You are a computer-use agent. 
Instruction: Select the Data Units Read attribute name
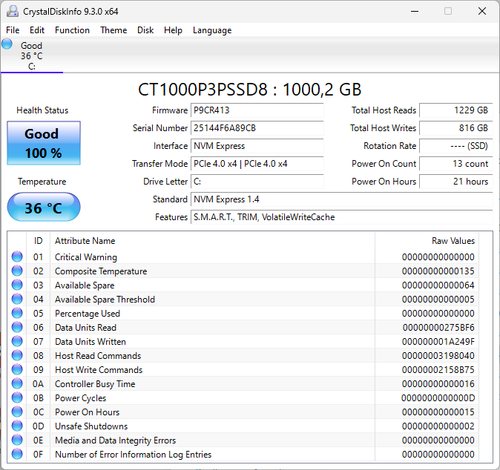coord(86,327)
